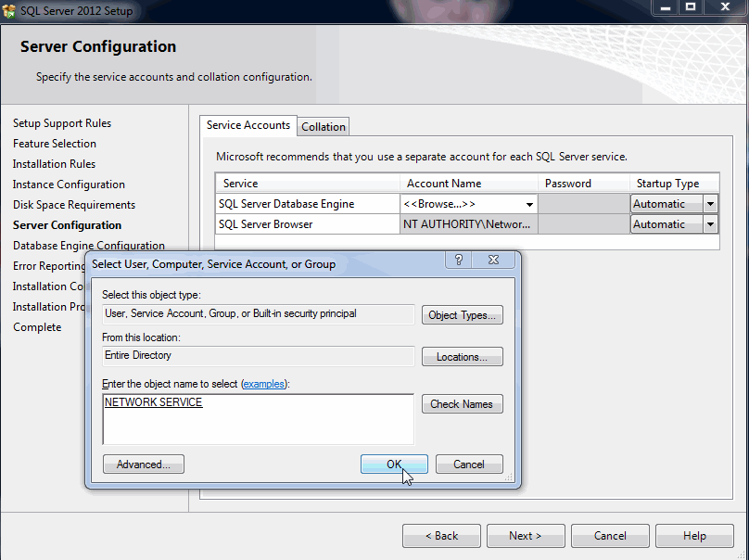Expand the SQL Server Browser Startup Type dropdown

click(710, 224)
